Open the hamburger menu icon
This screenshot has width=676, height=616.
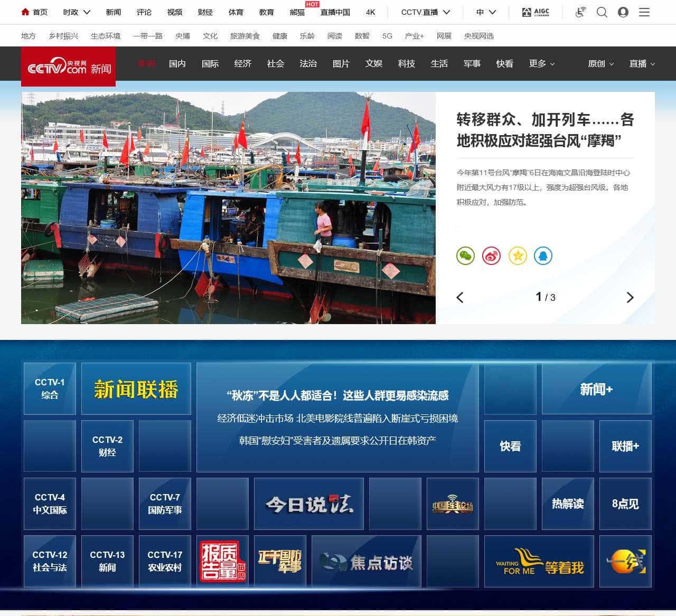coord(644,12)
